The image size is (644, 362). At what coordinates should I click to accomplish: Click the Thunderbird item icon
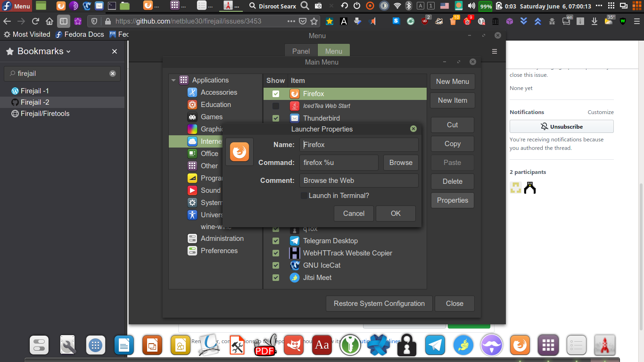pyautogui.click(x=295, y=118)
